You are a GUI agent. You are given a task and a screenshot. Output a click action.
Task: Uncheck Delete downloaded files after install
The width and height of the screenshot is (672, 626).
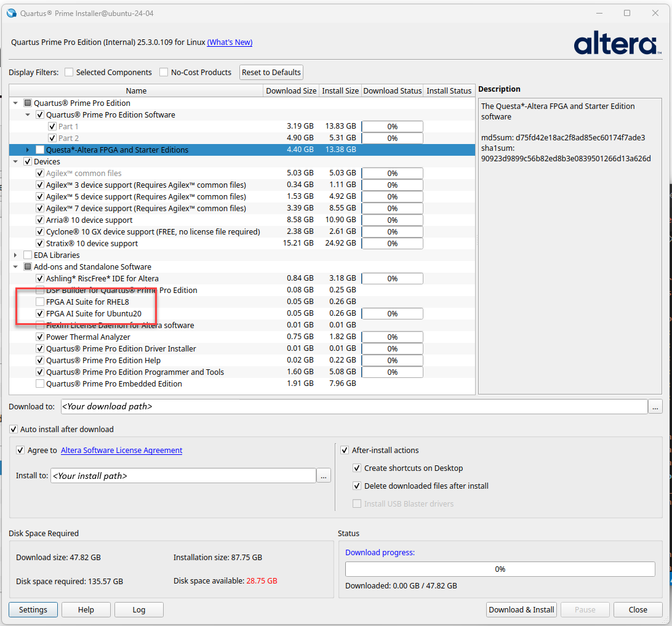(356, 486)
